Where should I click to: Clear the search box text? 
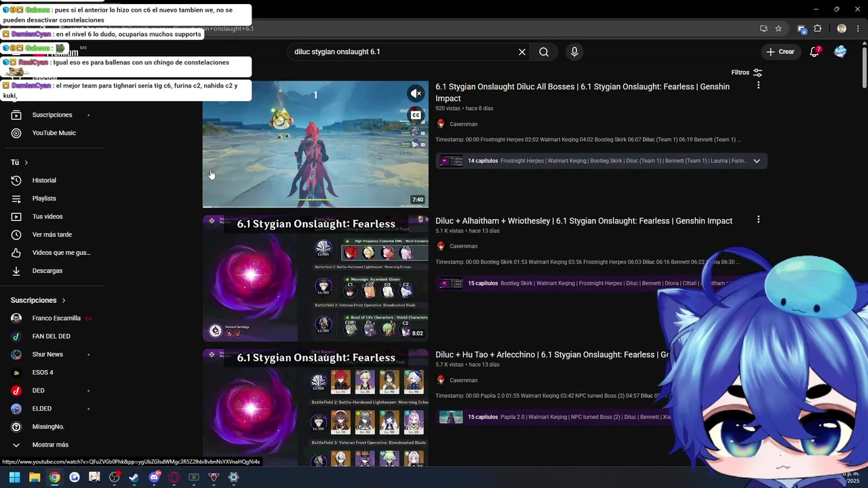pyautogui.click(x=522, y=52)
